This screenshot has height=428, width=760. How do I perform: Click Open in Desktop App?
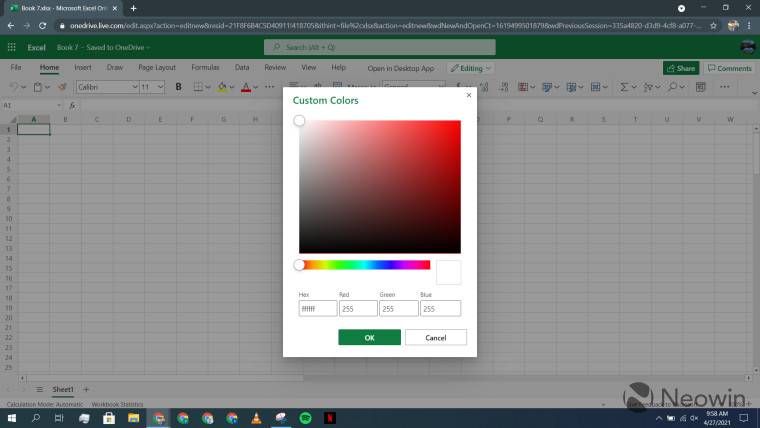(x=400, y=68)
